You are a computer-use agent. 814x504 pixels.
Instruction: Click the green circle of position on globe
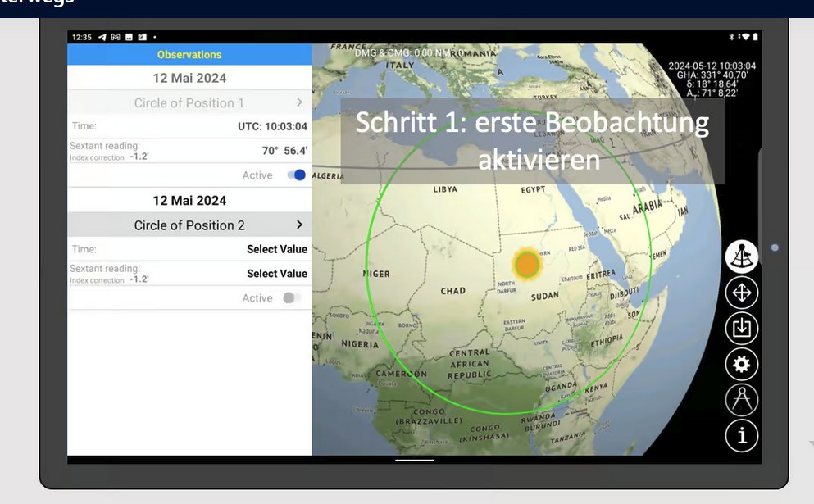click(x=366, y=262)
